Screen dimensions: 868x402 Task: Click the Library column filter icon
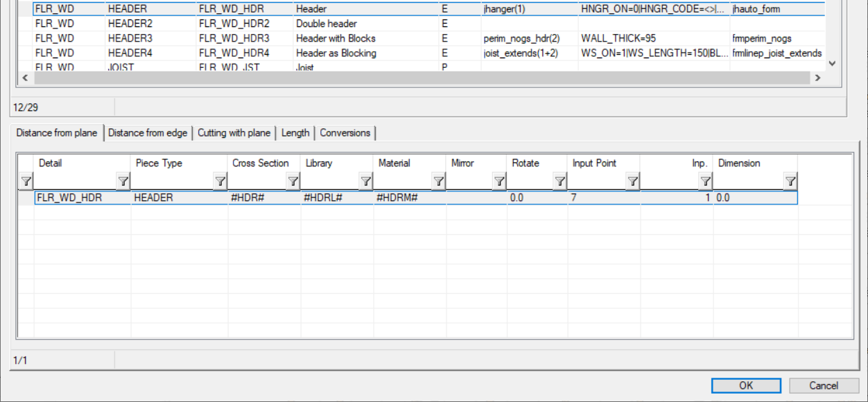[366, 182]
